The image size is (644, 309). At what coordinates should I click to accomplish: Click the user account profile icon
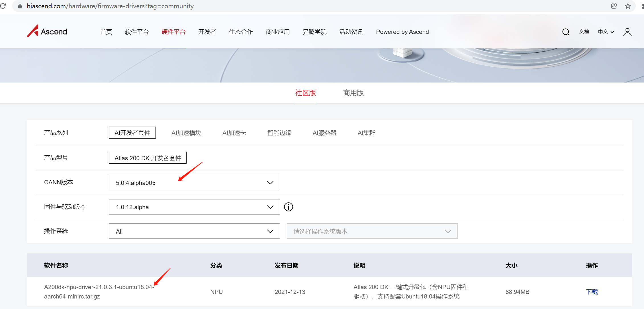627,32
